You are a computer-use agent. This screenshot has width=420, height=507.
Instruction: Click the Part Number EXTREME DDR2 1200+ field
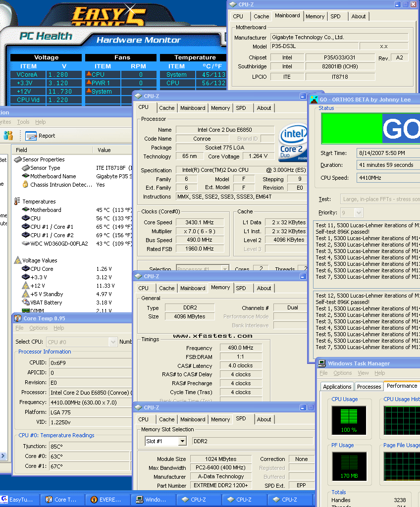click(x=221, y=485)
